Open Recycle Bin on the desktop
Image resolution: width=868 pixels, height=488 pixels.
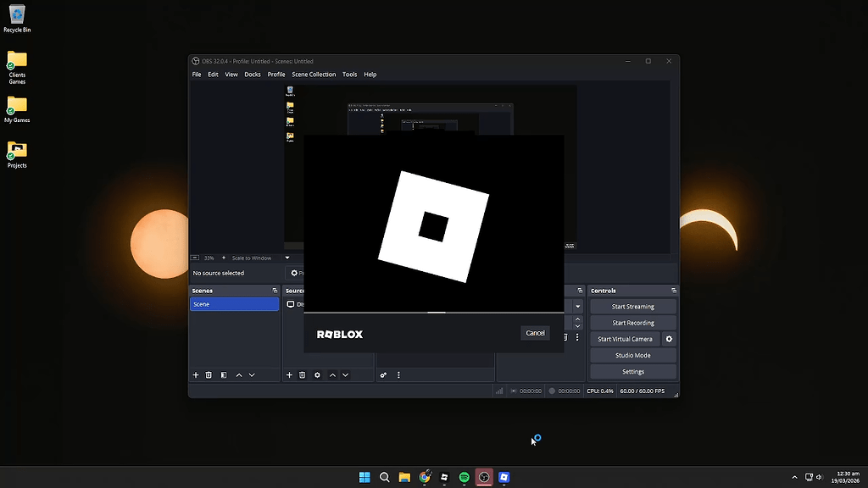click(x=17, y=19)
